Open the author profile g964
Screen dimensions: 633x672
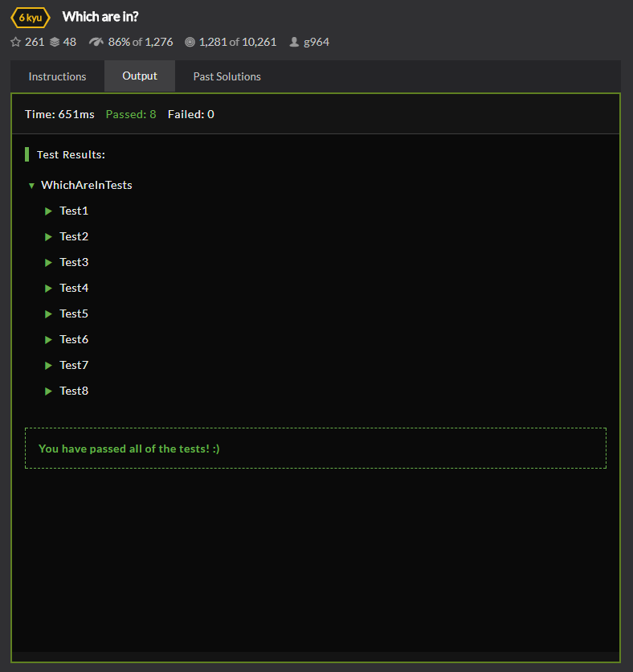click(x=316, y=42)
